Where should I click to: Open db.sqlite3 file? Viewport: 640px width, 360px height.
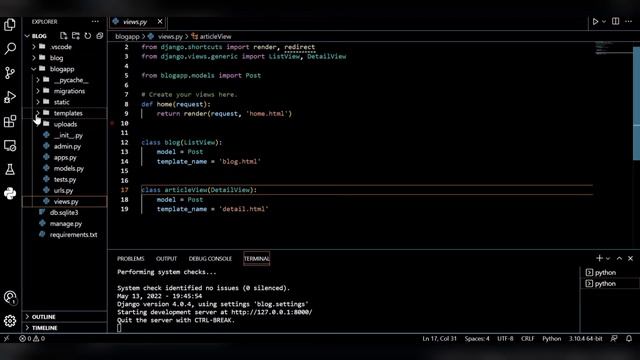click(x=65, y=212)
